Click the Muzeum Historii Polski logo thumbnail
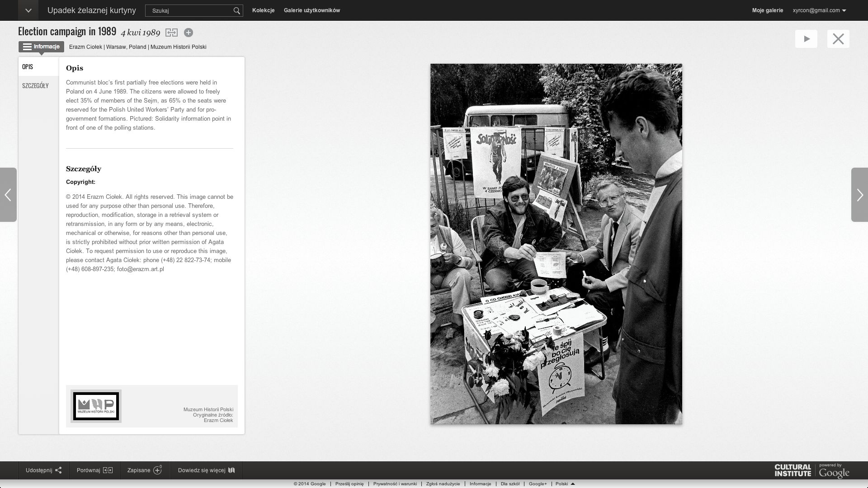The width and height of the screenshot is (868, 488). pos(96,406)
